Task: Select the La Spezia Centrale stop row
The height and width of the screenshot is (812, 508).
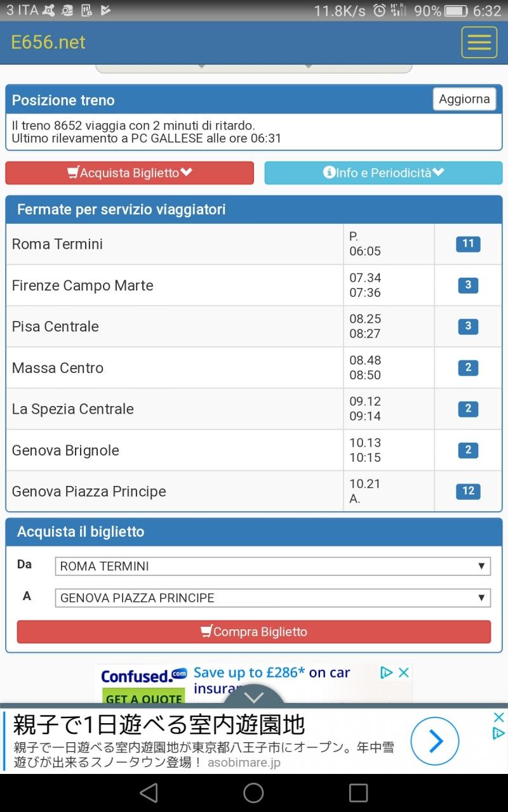Action: (x=254, y=409)
